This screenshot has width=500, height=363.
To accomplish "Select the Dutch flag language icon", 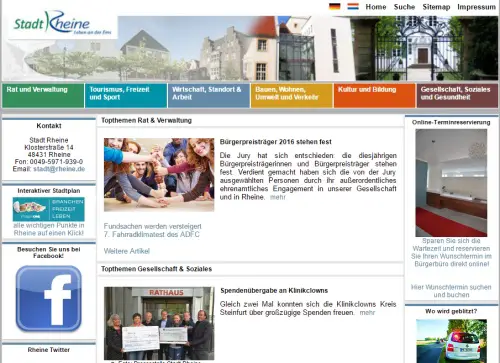I will [353, 6].
